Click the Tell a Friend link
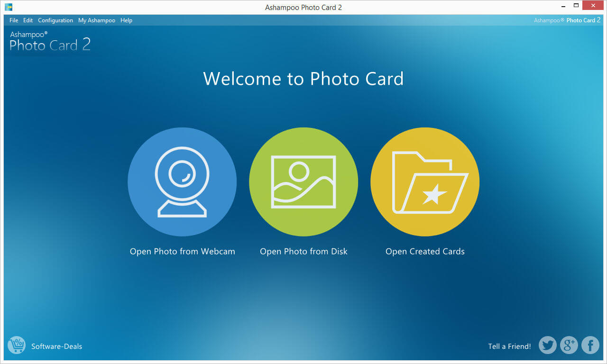 click(x=509, y=346)
